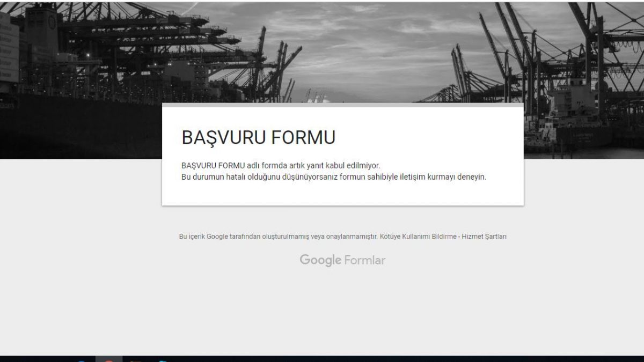
Task: Open the Kötüye Kullanımı Bildirme link
Action: [x=418, y=237]
